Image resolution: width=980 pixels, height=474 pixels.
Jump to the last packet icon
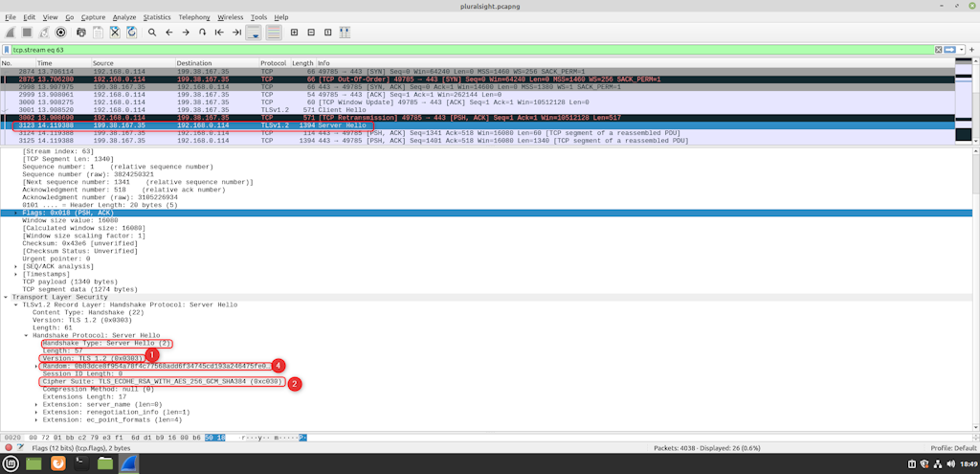236,33
